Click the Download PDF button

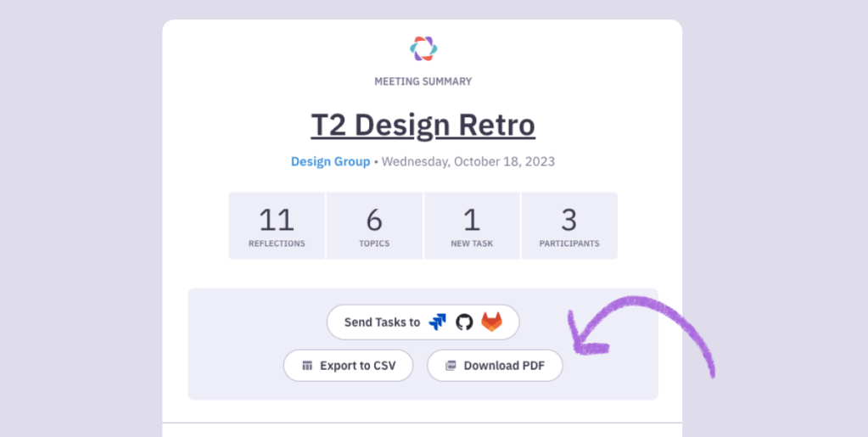495,366
